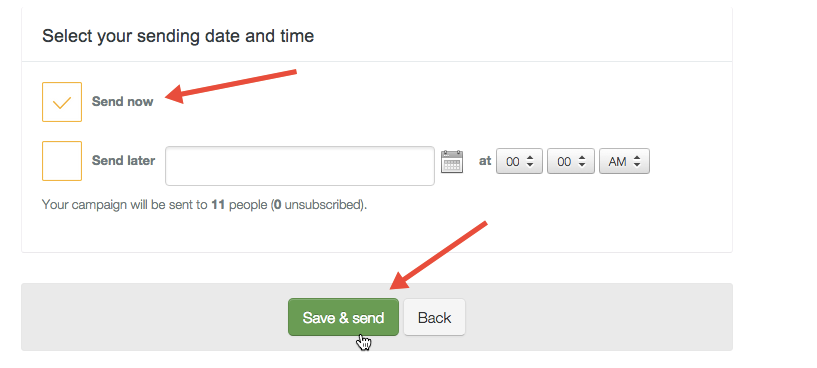
Task: Focus the Send later date text field
Action: pyautogui.click(x=300, y=166)
